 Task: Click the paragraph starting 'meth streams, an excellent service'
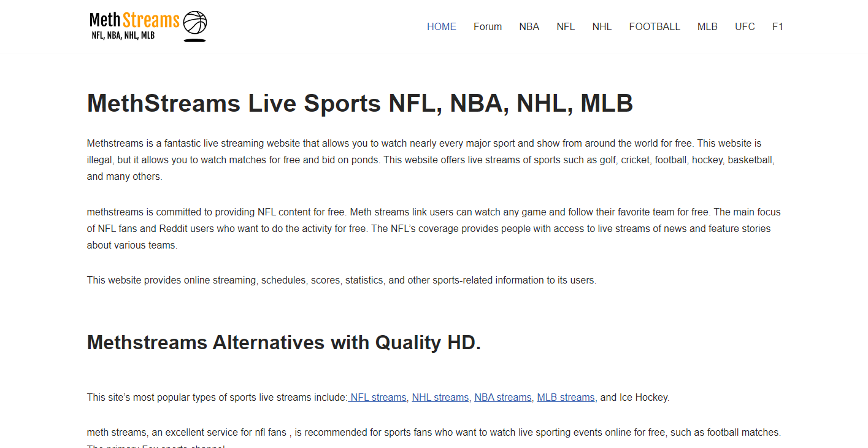point(434,438)
